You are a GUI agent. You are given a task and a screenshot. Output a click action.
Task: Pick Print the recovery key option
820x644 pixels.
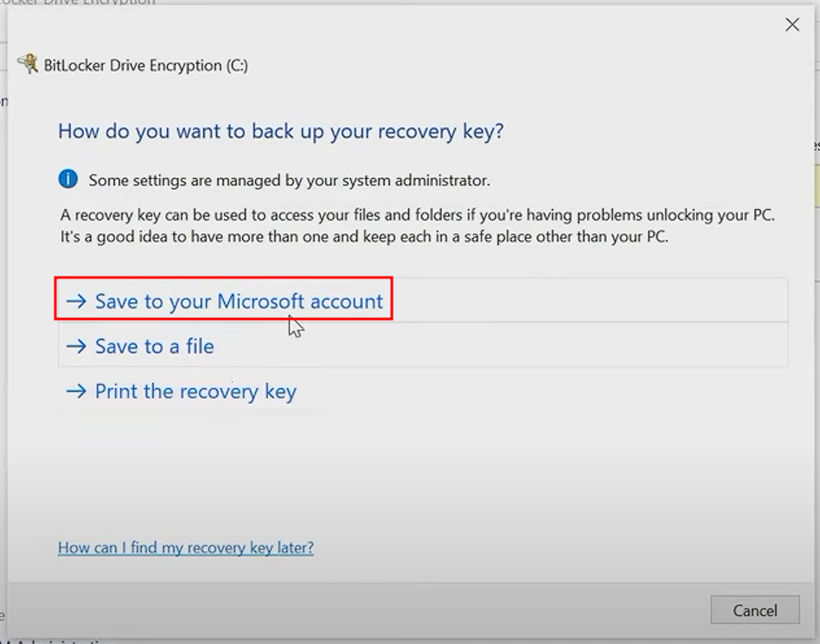[195, 391]
